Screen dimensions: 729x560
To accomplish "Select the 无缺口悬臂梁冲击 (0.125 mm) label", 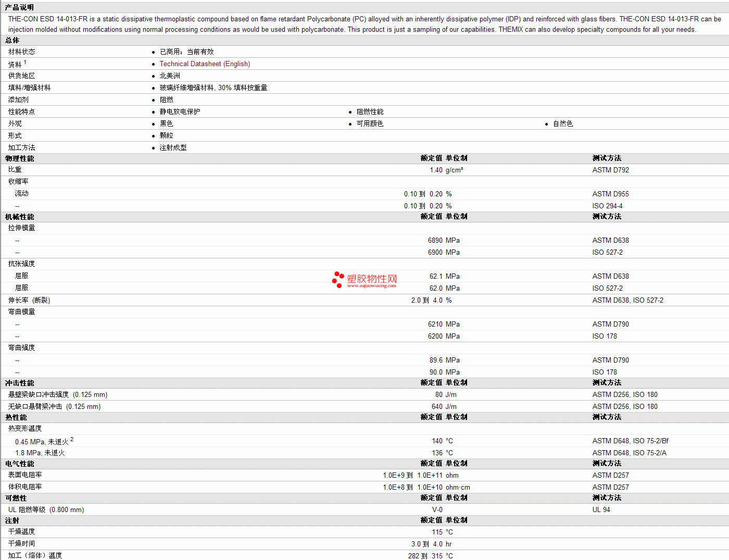I will 54,406.
